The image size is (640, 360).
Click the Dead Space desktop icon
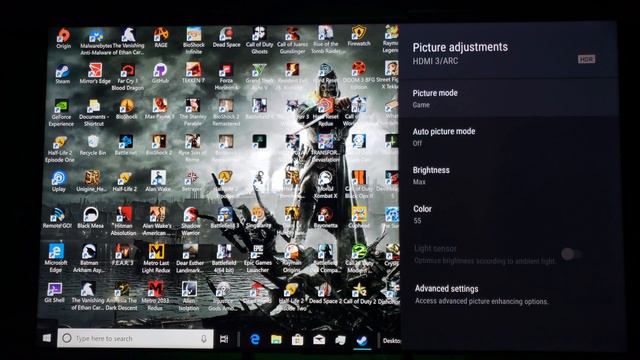[226, 38]
